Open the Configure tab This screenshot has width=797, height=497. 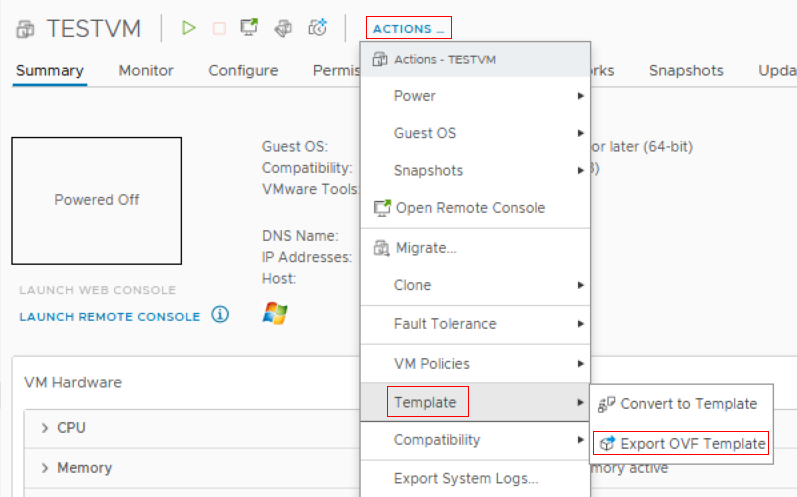(243, 71)
